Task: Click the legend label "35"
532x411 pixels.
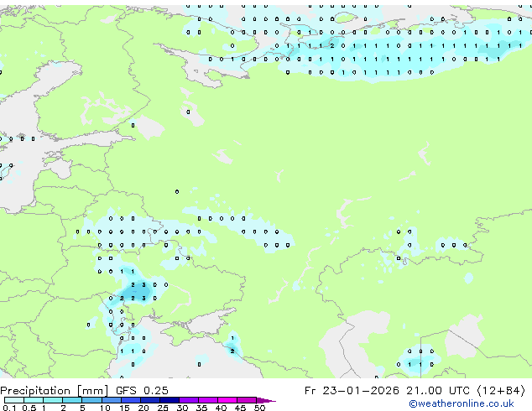Action: click(x=201, y=408)
